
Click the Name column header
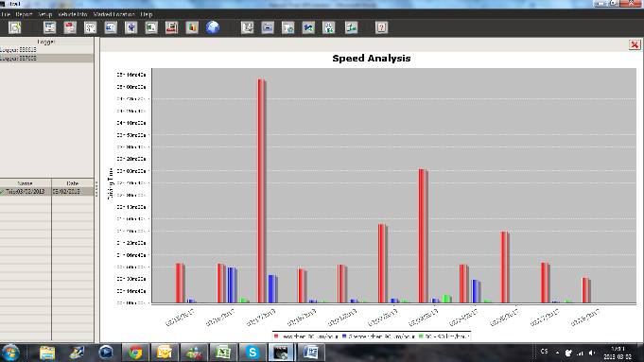tap(26, 183)
